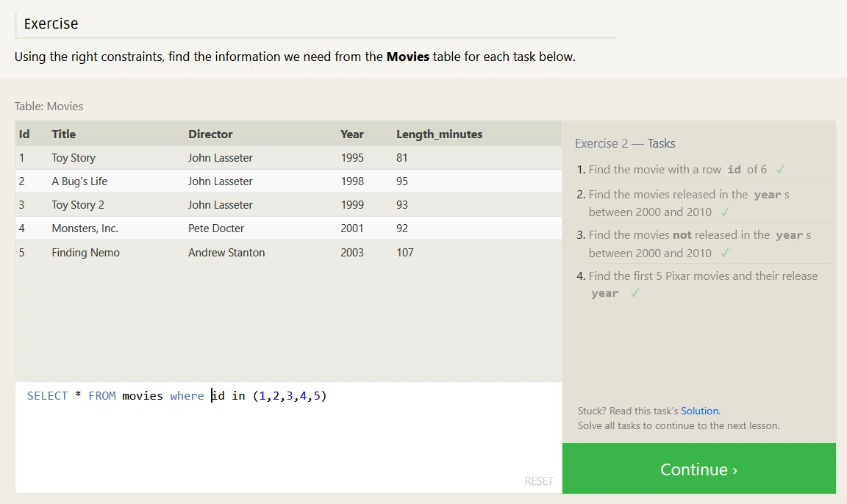The width and height of the screenshot is (847, 504).
Task: Click the Title column header
Action: tap(64, 134)
